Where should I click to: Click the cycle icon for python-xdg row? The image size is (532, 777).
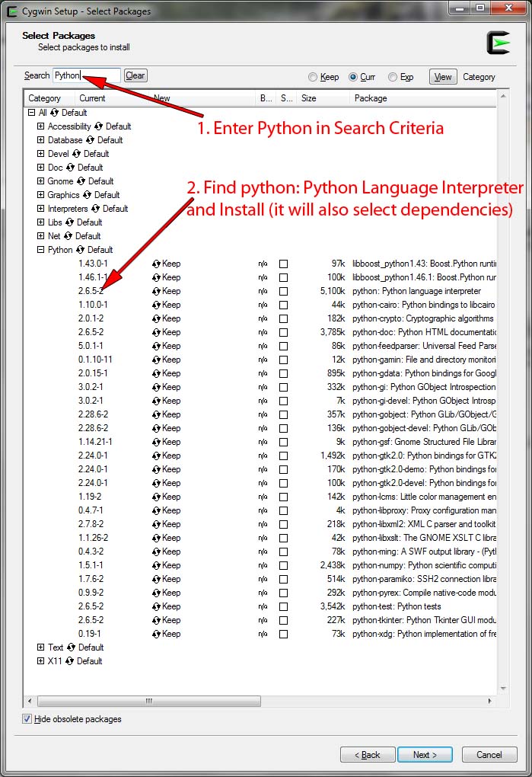pyautogui.click(x=156, y=635)
